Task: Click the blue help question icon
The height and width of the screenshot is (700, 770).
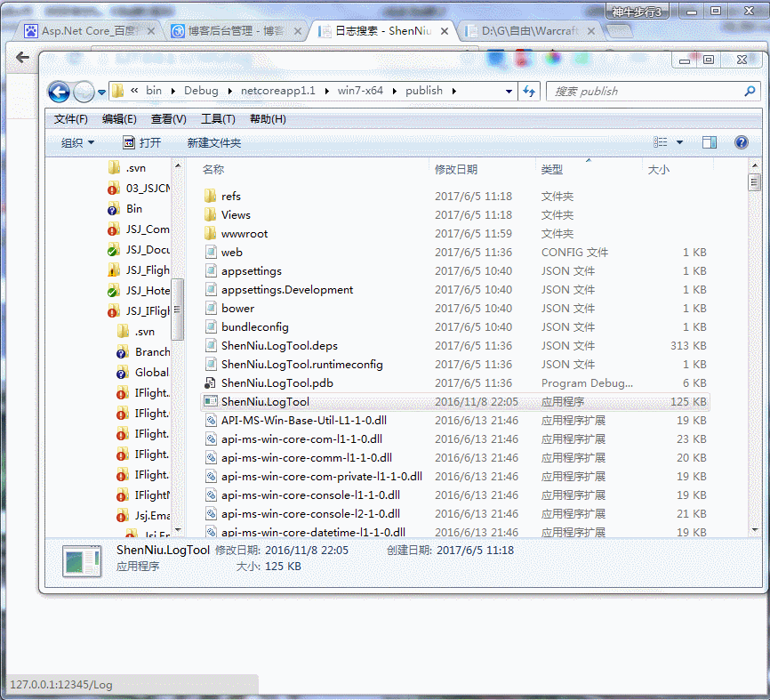Action: [741, 142]
